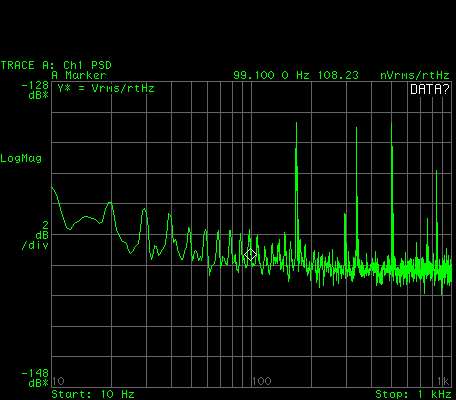Viewport: 456px width, 400px height.
Task: Click the diamond marker on the trace
Action: [x=250, y=255]
